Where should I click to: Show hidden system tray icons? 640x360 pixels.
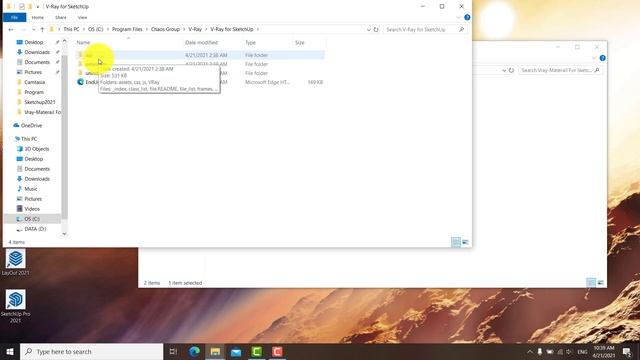(530, 351)
